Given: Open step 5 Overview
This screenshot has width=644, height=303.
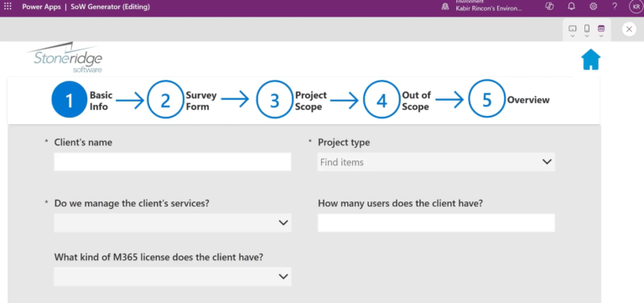Looking at the screenshot, I should (486, 100).
